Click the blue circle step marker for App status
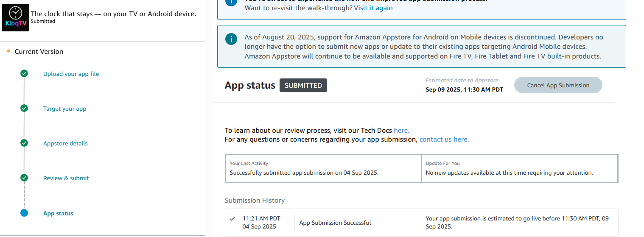 pyautogui.click(x=24, y=213)
